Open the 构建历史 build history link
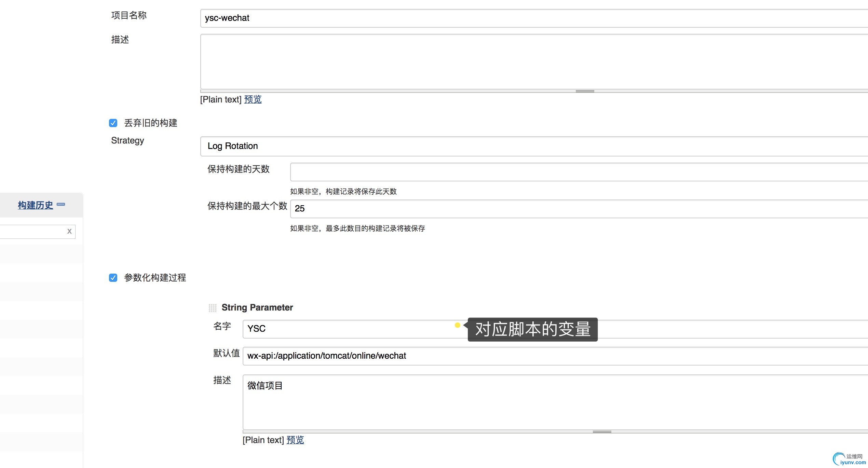Viewport: 868px width, 468px height. (x=36, y=205)
